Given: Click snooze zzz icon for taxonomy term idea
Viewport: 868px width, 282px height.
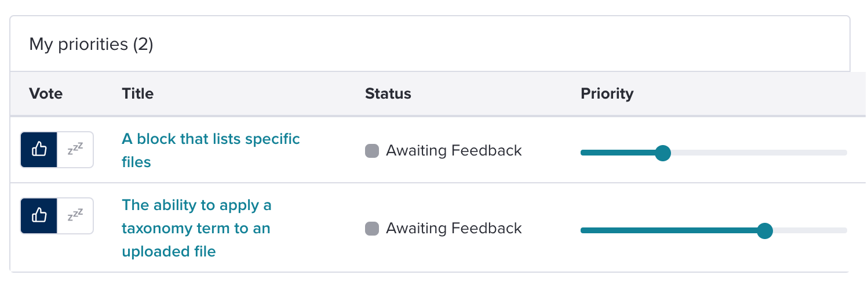Looking at the screenshot, I should point(75,216).
